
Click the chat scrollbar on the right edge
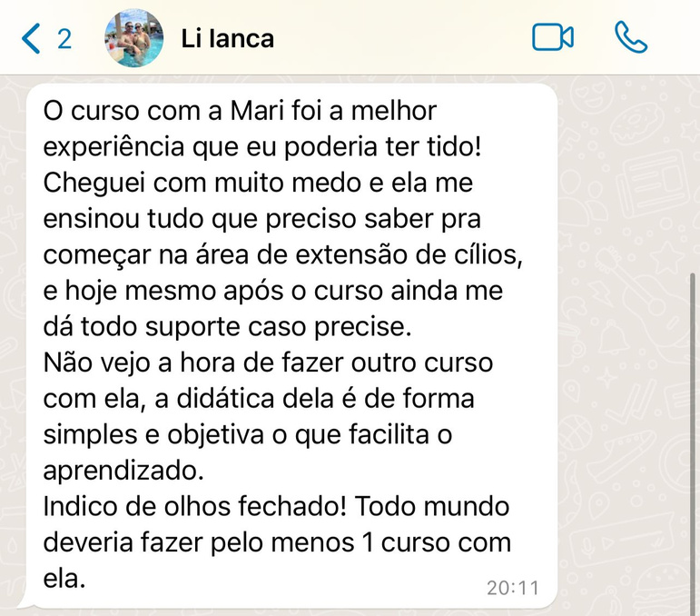pos(693,409)
